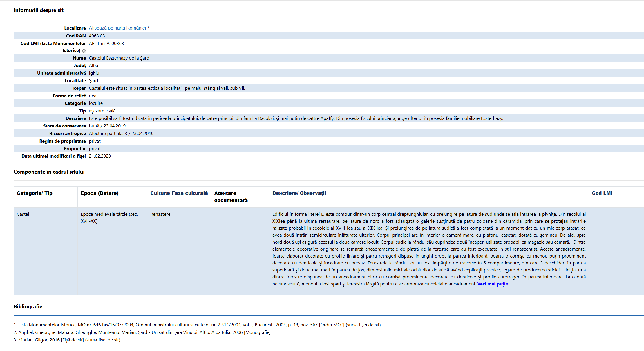The image size is (644, 351).
Task: Click the Renaștere culture cell
Action: [x=160, y=214]
